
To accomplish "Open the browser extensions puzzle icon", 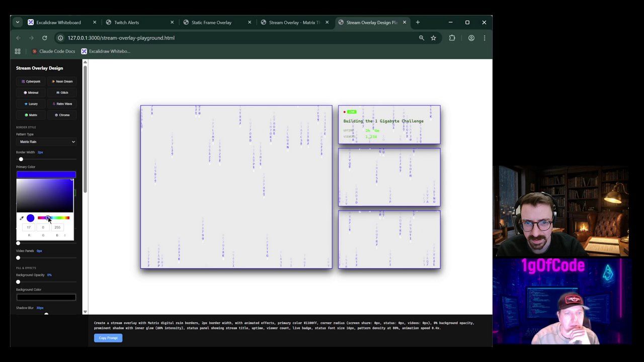I will pyautogui.click(x=452, y=38).
